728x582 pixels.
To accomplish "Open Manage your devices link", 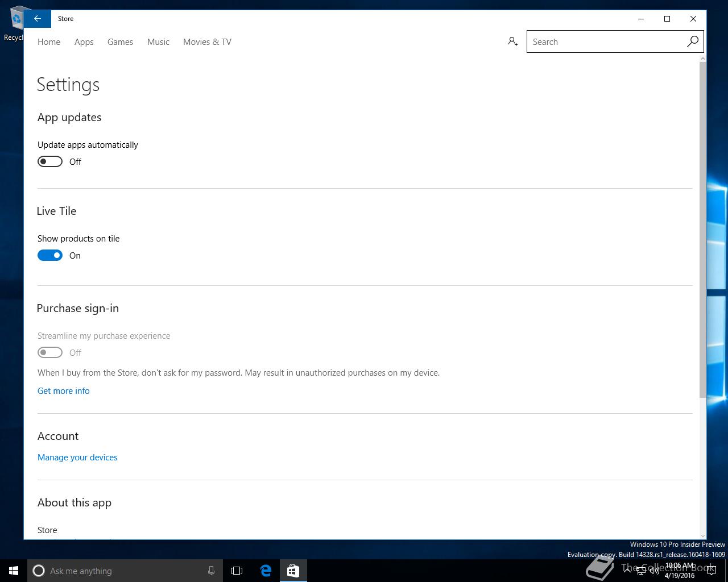I will (x=77, y=457).
